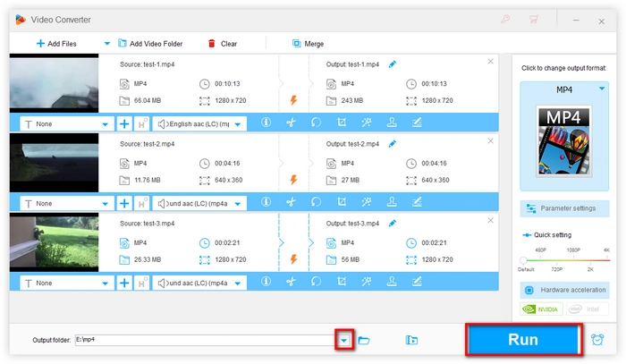
Task: Trim test-1.mp4 with scissors tool
Action: pyautogui.click(x=291, y=123)
